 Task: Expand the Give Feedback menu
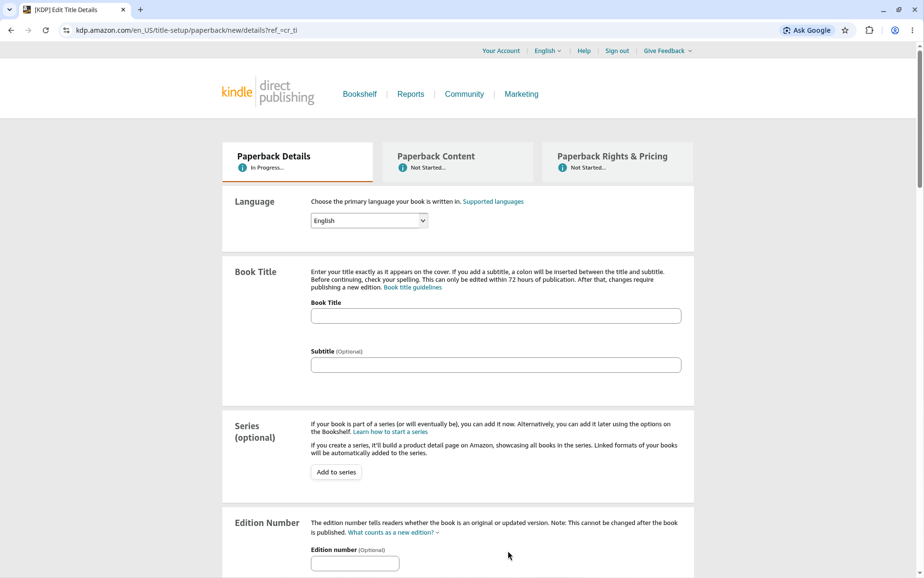click(668, 51)
